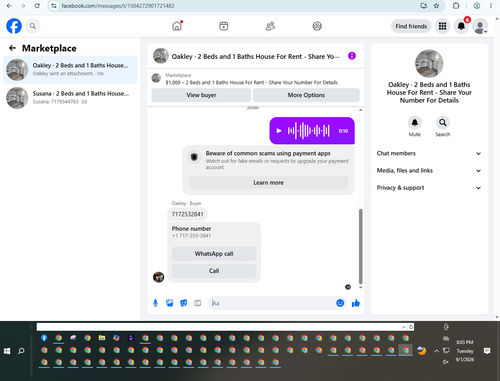Open the purple conversation info icon

pyautogui.click(x=352, y=56)
